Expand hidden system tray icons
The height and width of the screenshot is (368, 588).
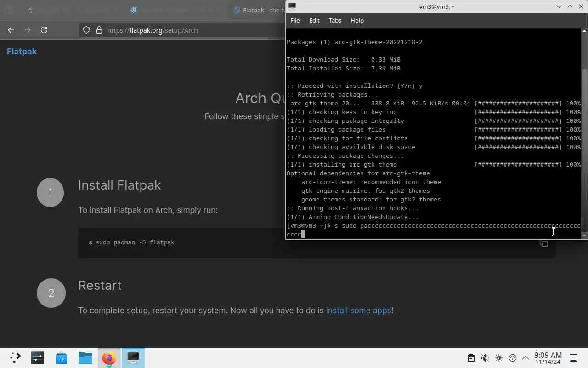tap(525, 358)
